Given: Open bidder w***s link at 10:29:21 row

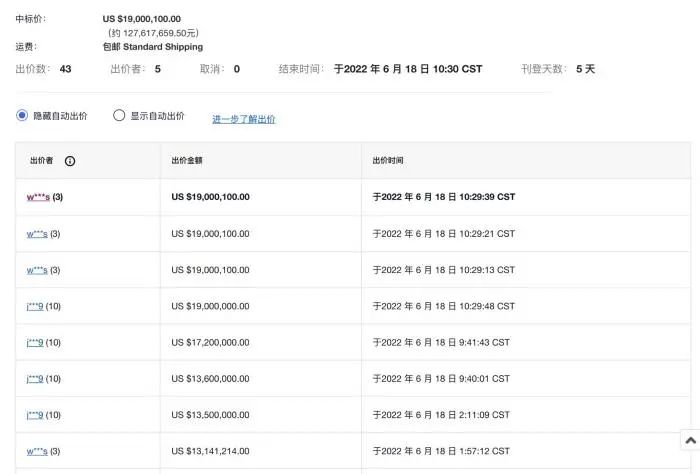Looking at the screenshot, I should tap(37, 233).
